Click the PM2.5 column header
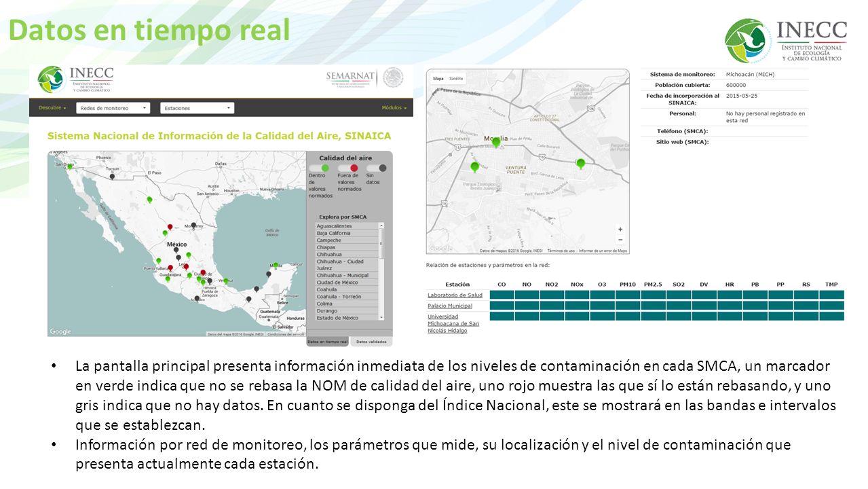 (653, 284)
